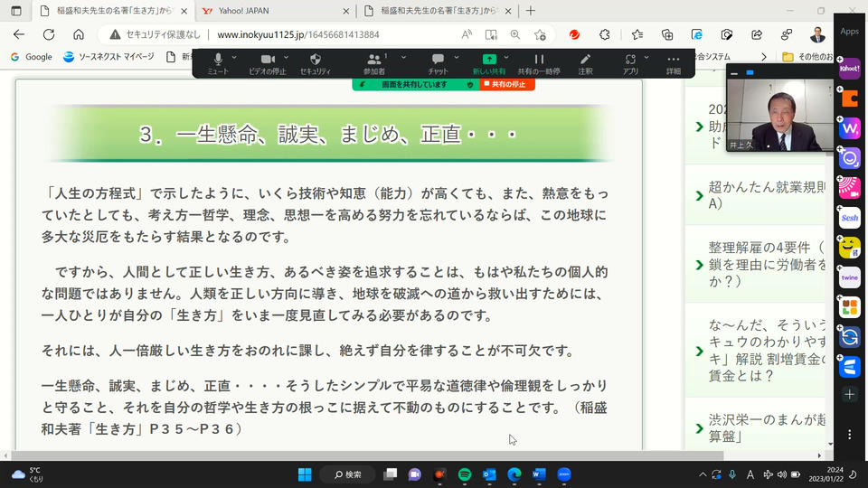The width and height of the screenshot is (868, 488).
Task: Open Word from taskbar
Action: point(539,474)
